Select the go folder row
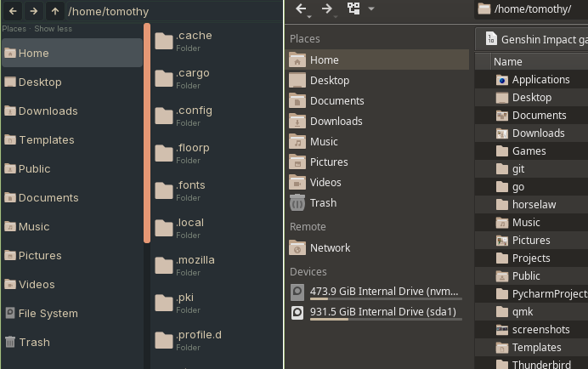Image resolution: width=588 pixels, height=369 pixels. point(531,187)
